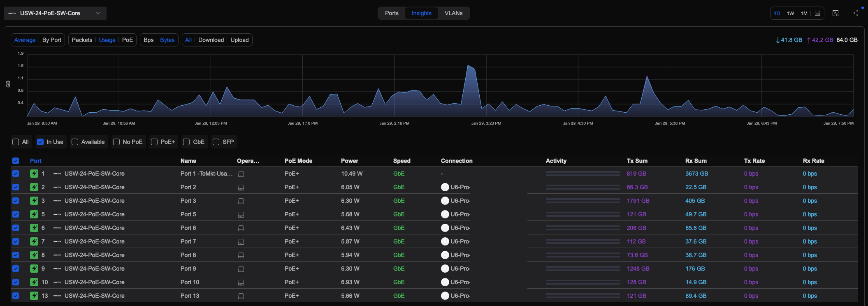Open the settings sliders icon
The image size is (868, 306).
click(x=855, y=13)
